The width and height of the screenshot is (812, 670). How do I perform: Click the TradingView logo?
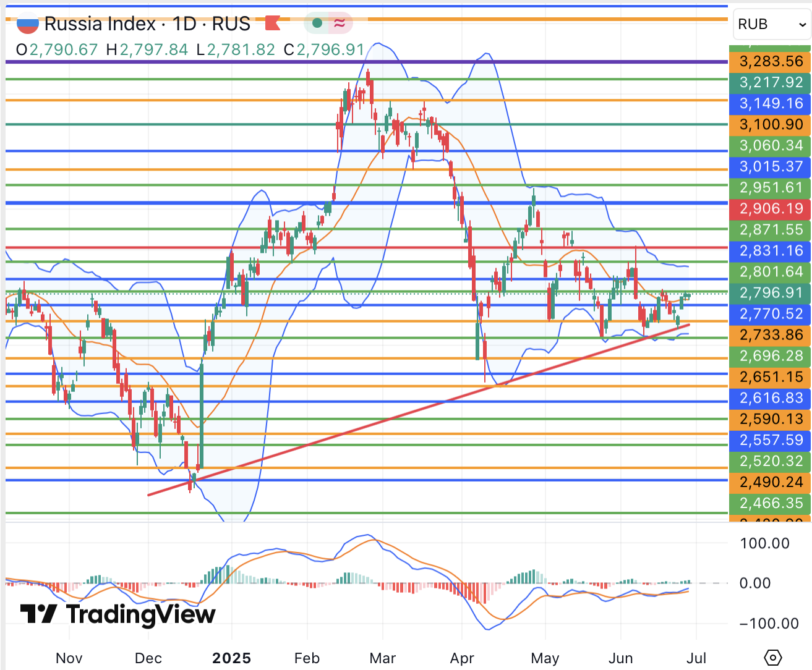click(118, 614)
